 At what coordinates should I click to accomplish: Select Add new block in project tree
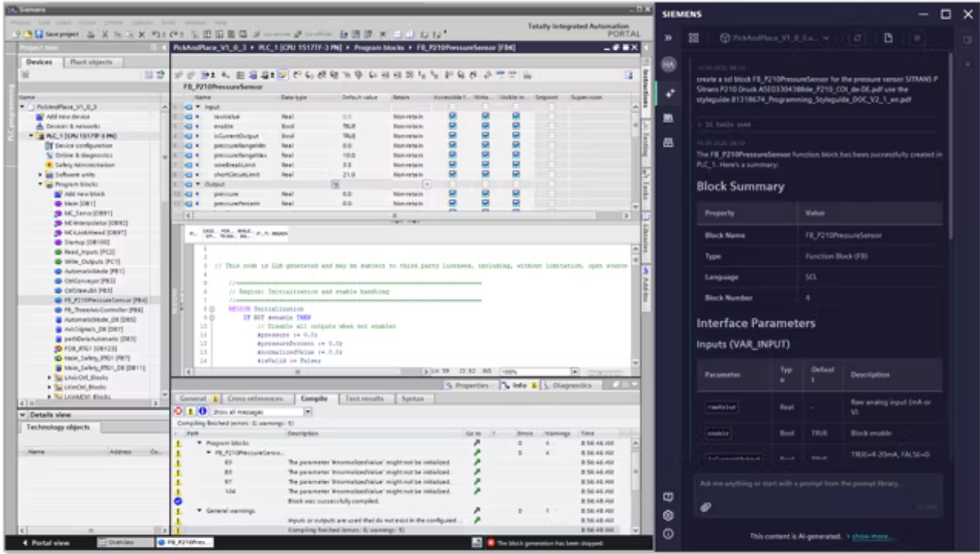80,193
